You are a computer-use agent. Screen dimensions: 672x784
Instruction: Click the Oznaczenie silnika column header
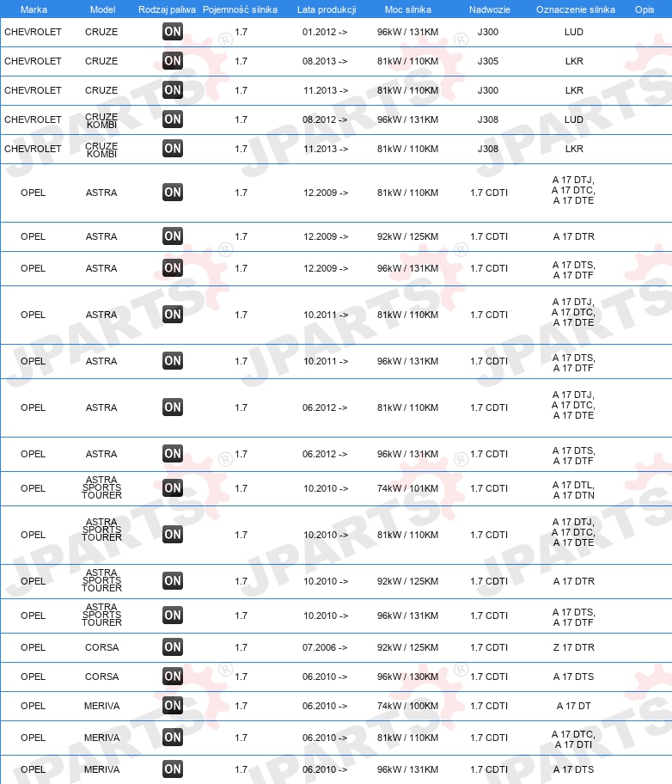[576, 9]
